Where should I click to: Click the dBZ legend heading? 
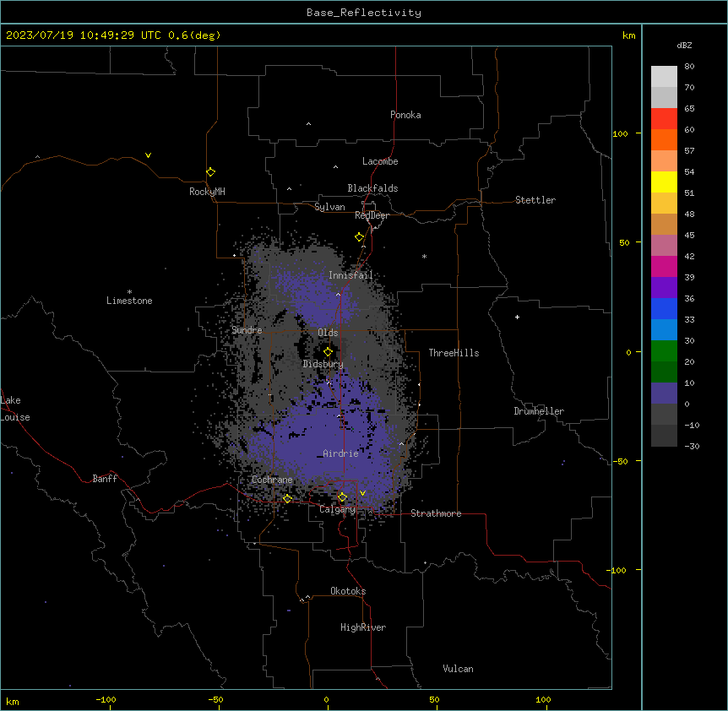pyautogui.click(x=684, y=45)
